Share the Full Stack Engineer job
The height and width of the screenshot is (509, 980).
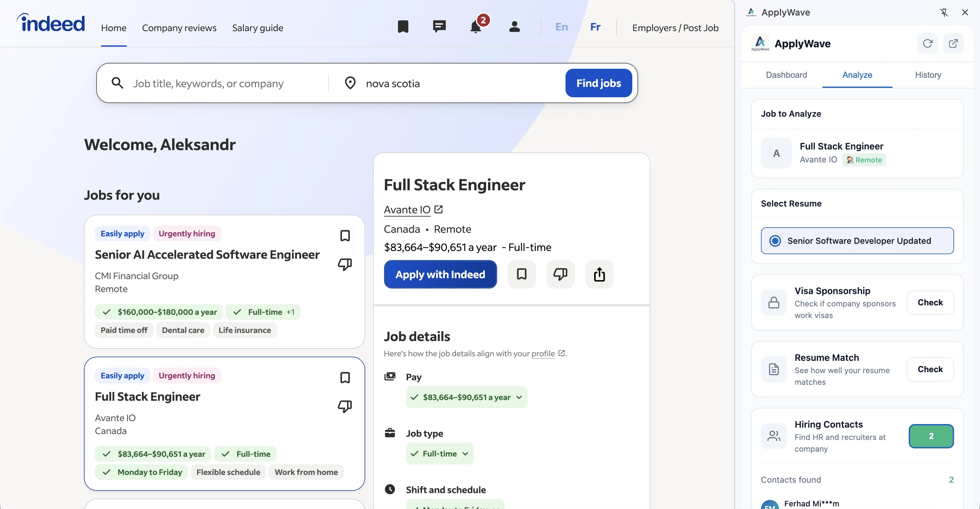[599, 274]
